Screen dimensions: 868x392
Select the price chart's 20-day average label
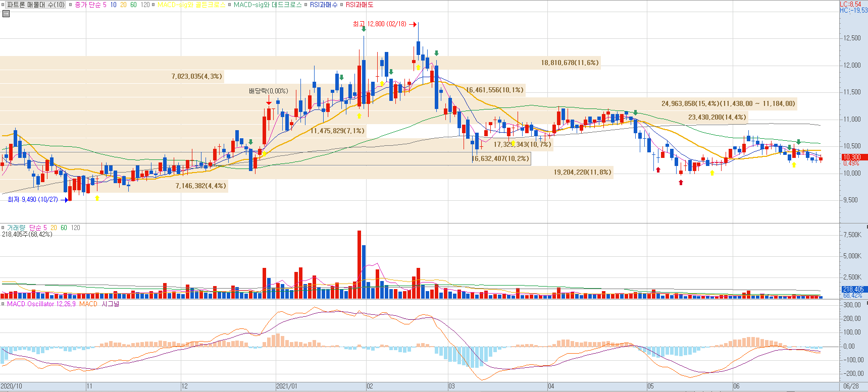point(123,5)
